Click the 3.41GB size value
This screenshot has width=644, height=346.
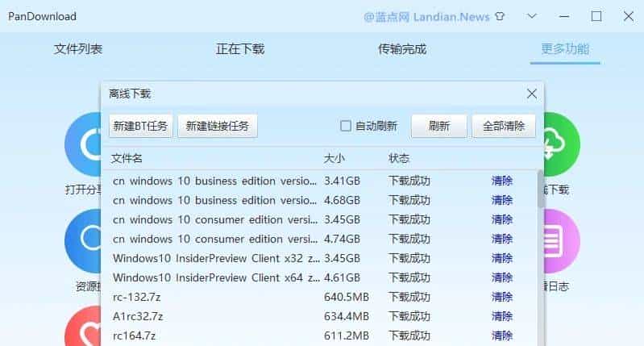pos(342,181)
